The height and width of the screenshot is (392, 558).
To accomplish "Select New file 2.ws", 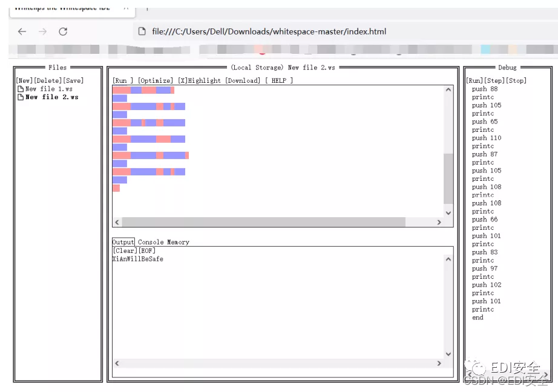I will (52, 97).
